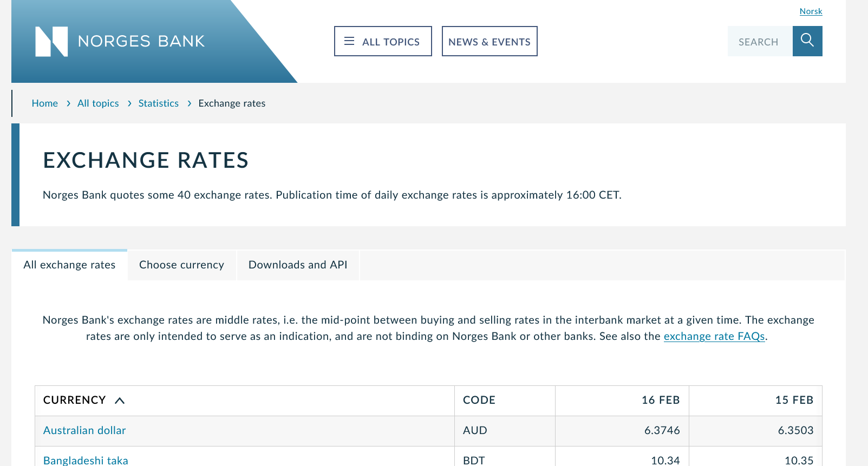Open the Bangladeshi taka rate page
Image resolution: width=868 pixels, height=466 pixels.
pos(86,460)
